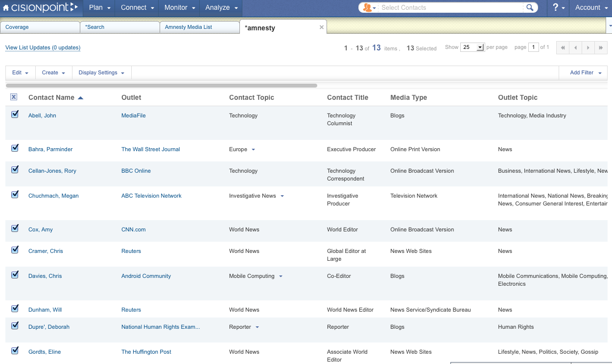Click View List Updates link

[43, 47]
